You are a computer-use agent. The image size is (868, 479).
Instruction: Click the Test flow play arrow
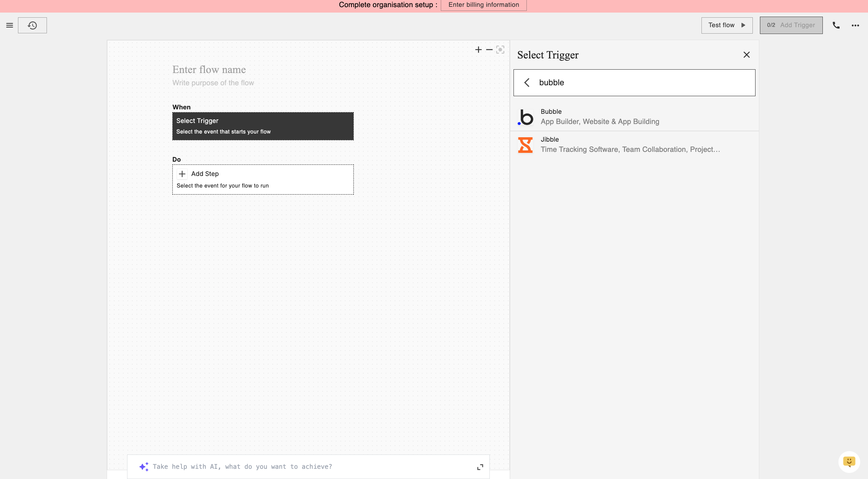tap(743, 25)
